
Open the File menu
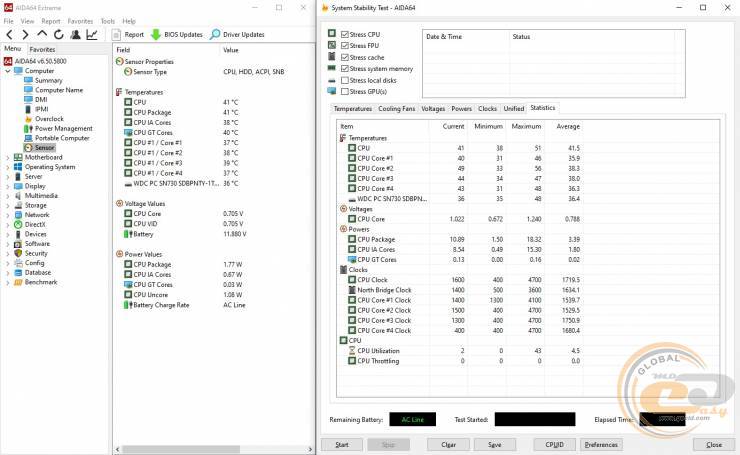pyautogui.click(x=8, y=21)
